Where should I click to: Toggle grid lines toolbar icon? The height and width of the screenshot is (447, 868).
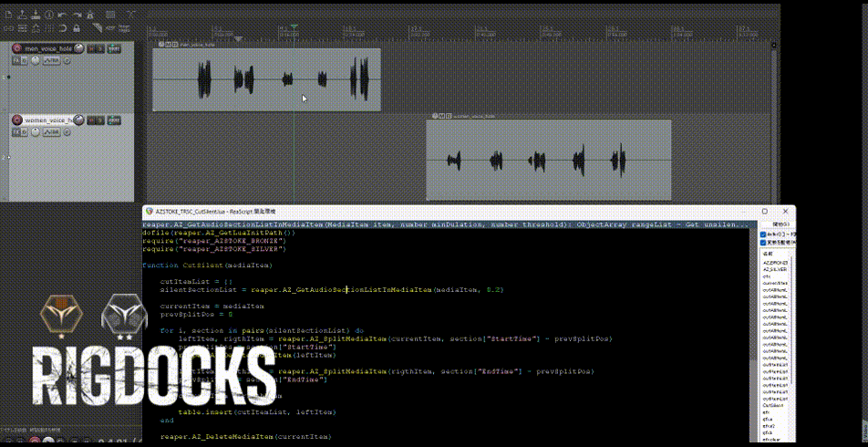tap(49, 29)
